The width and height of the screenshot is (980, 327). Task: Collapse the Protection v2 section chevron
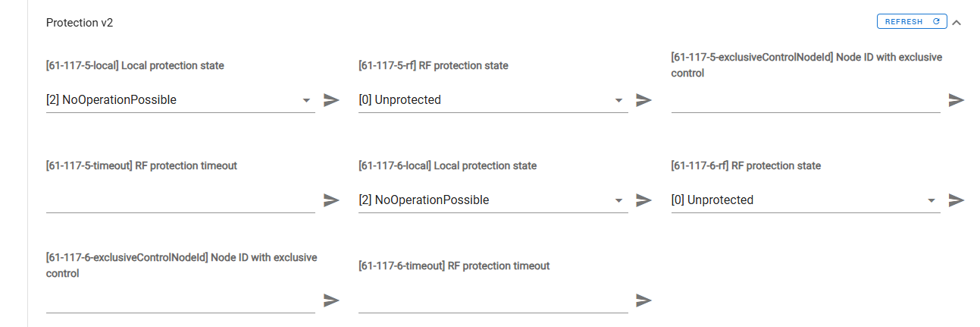pyautogui.click(x=957, y=22)
